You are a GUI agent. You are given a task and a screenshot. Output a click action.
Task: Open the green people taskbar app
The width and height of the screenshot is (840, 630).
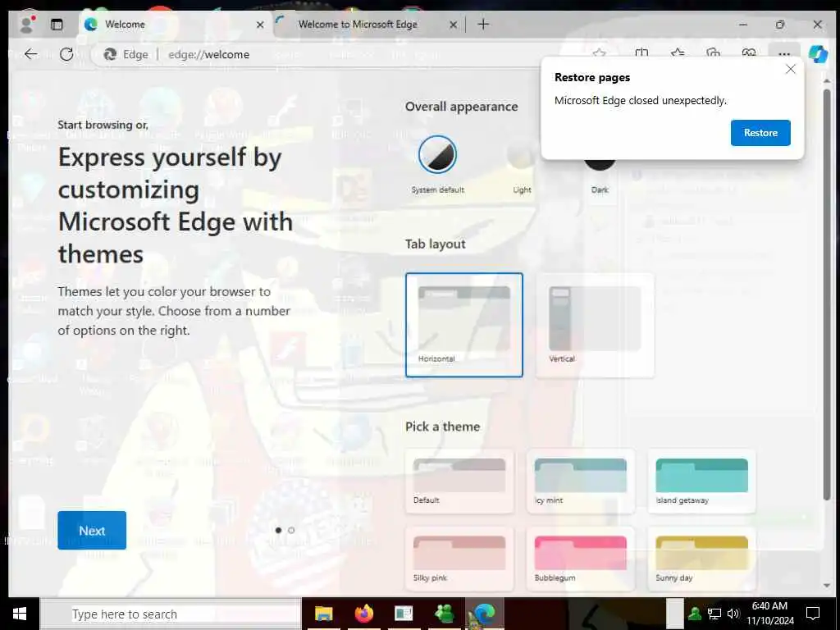pos(444,614)
